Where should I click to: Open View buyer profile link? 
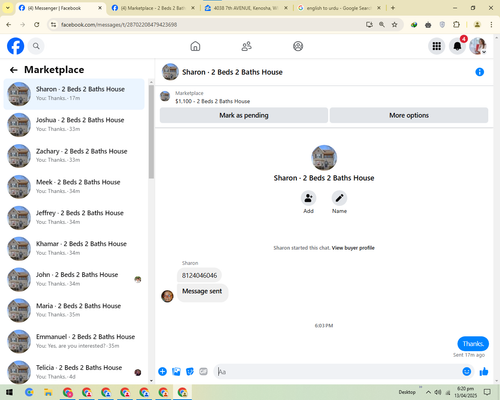point(353,248)
